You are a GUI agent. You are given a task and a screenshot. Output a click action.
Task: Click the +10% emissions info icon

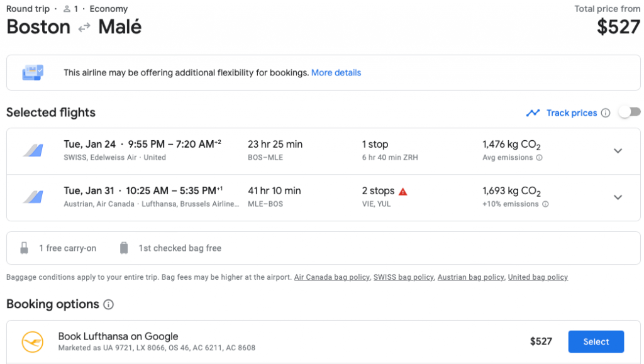point(545,204)
